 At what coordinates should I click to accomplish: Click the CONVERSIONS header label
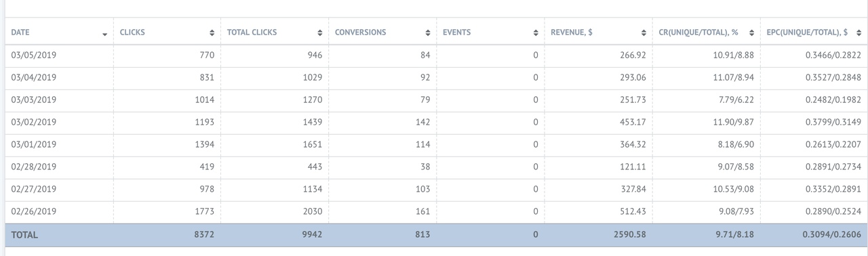tap(360, 33)
